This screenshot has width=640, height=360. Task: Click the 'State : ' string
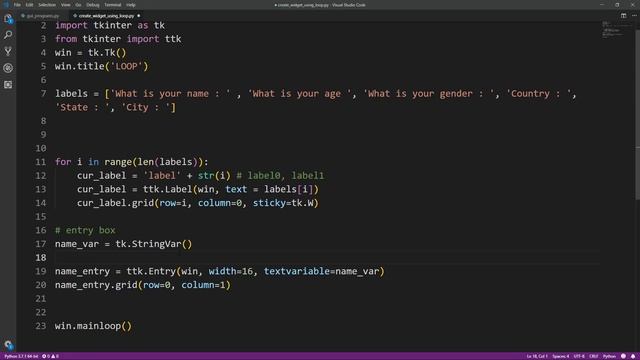tap(83, 107)
